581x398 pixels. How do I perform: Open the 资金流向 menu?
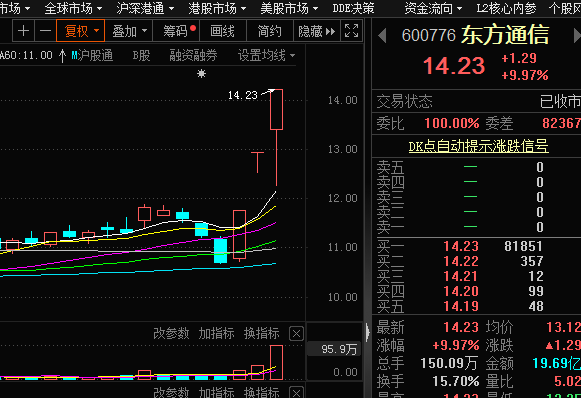433,8
